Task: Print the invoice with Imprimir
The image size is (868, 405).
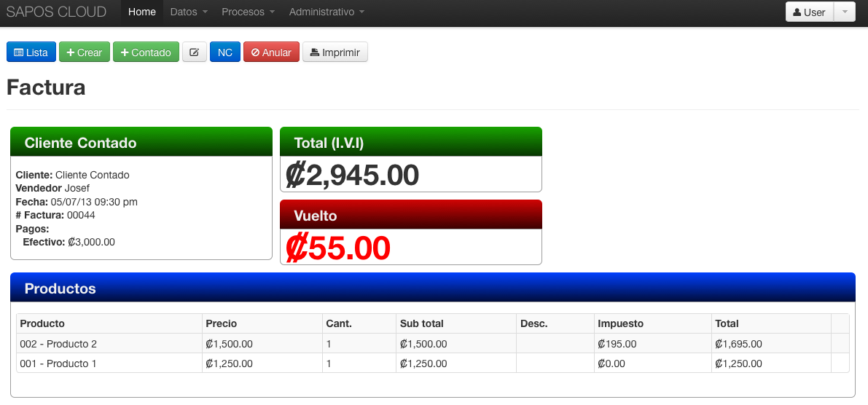Action: (335, 52)
